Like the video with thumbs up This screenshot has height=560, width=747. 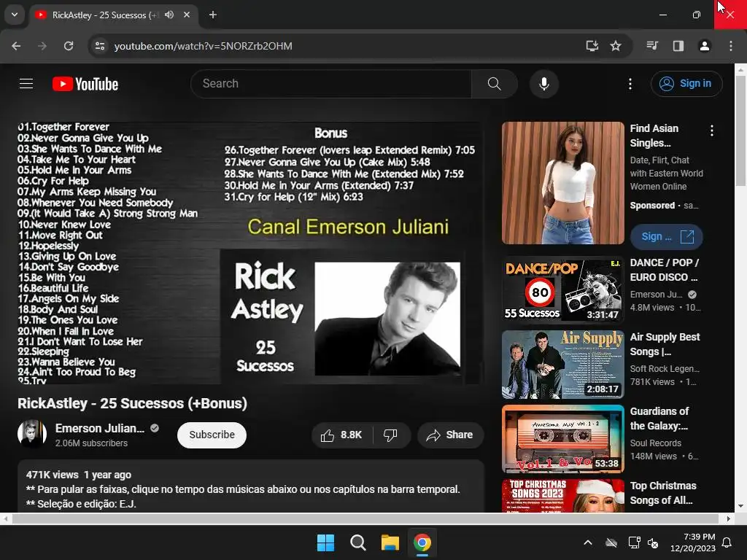(341, 435)
